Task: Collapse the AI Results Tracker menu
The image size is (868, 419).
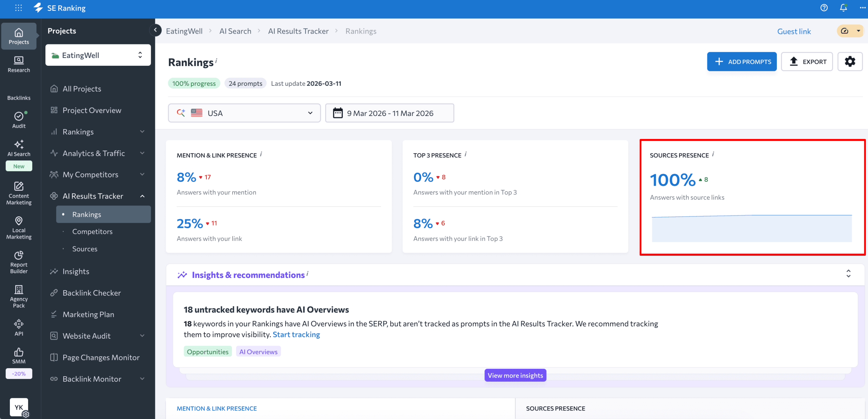Action: point(142,196)
